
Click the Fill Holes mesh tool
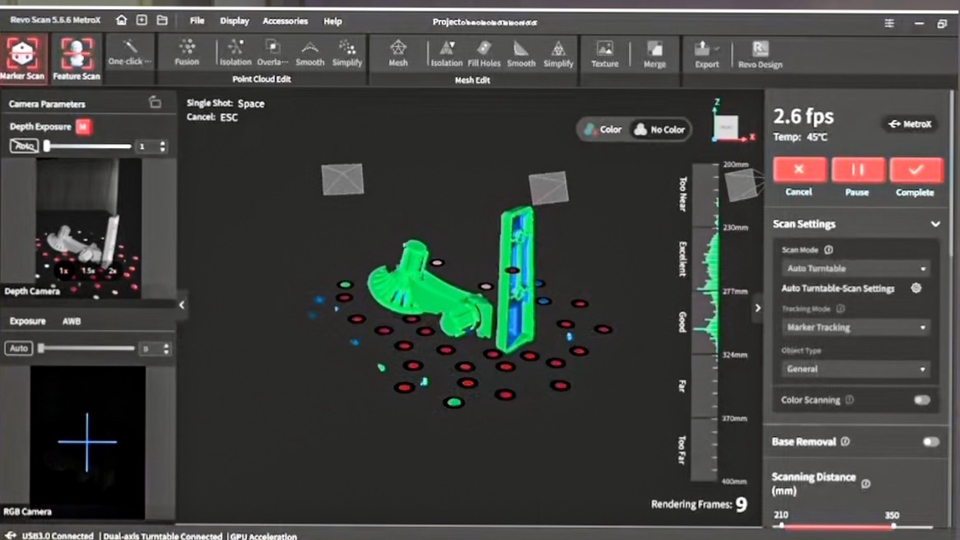coord(484,51)
